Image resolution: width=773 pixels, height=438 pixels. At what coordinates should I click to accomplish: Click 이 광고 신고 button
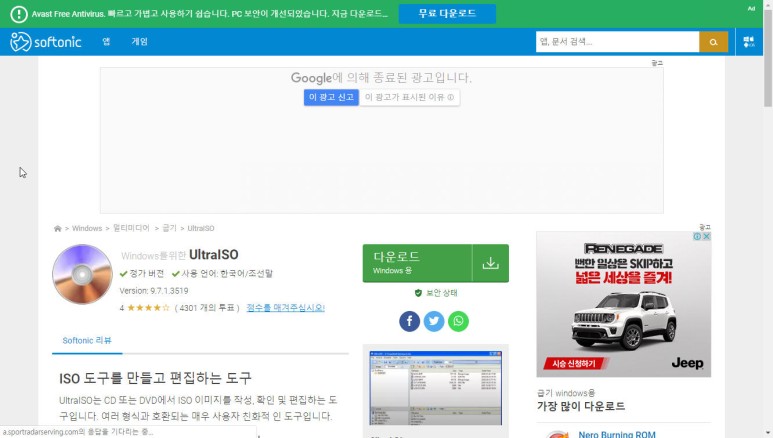coord(331,97)
